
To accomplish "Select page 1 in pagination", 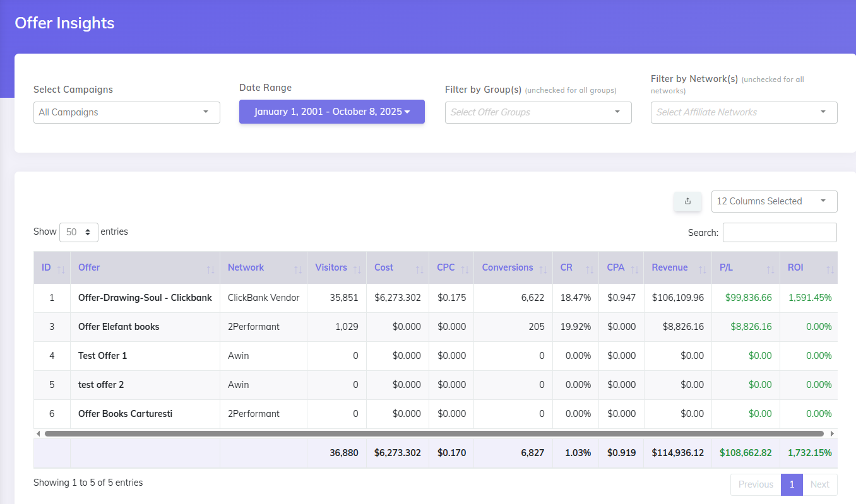I will [792, 484].
